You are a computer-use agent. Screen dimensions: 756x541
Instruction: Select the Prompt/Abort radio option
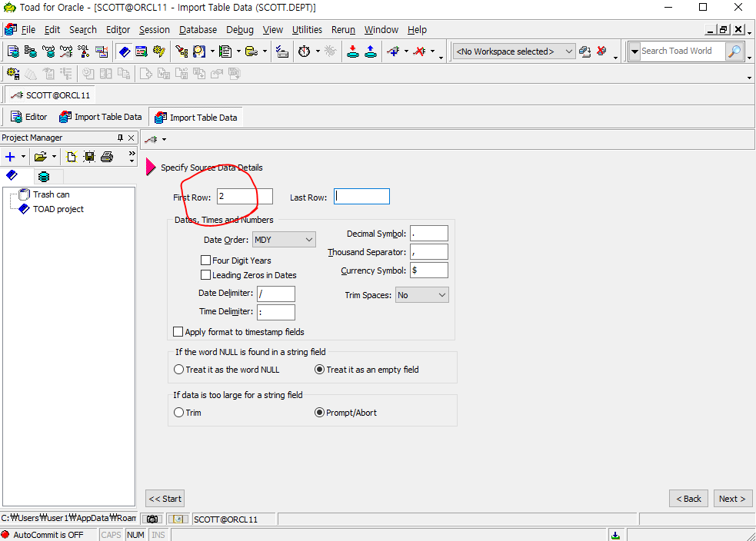pos(319,413)
